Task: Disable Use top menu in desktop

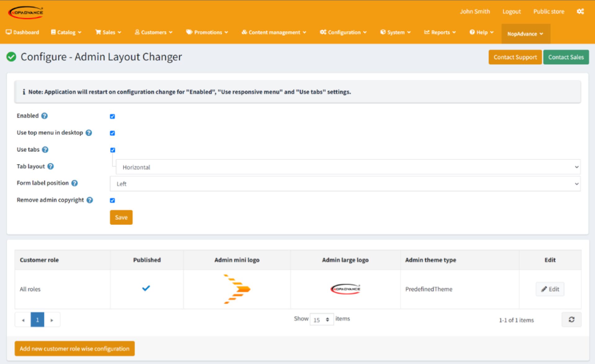Action: (112, 133)
